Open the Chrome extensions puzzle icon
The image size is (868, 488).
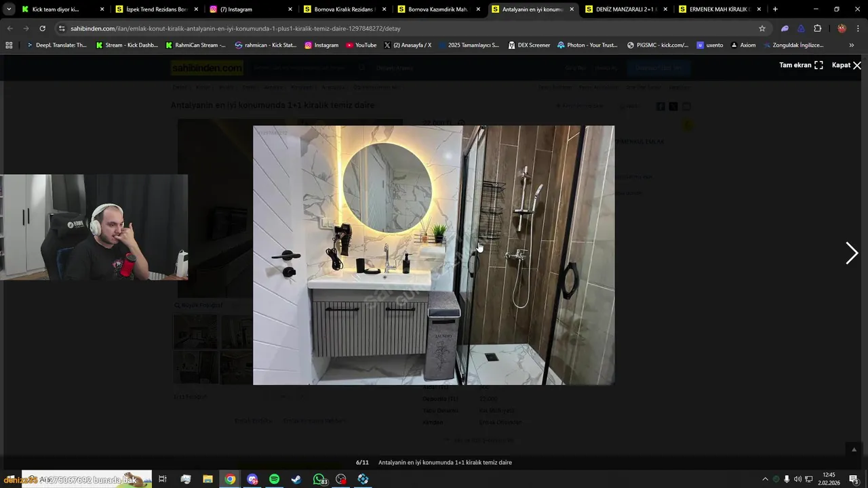coord(817,28)
